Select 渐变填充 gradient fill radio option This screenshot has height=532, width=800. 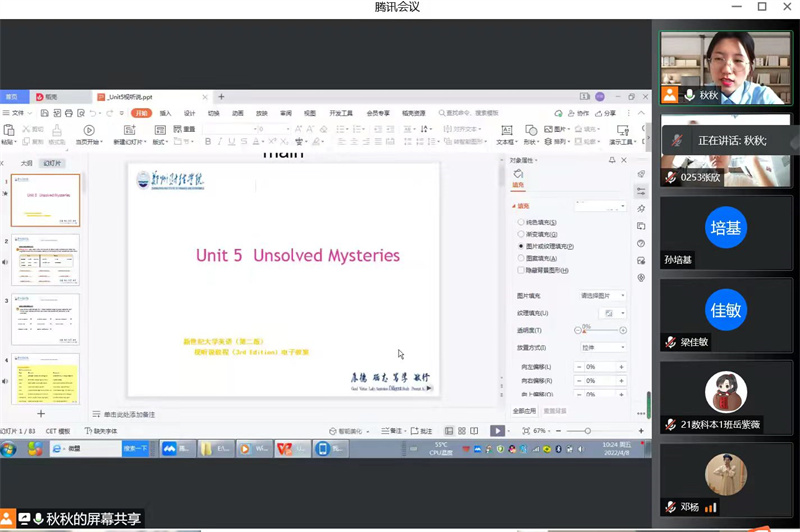click(x=520, y=233)
